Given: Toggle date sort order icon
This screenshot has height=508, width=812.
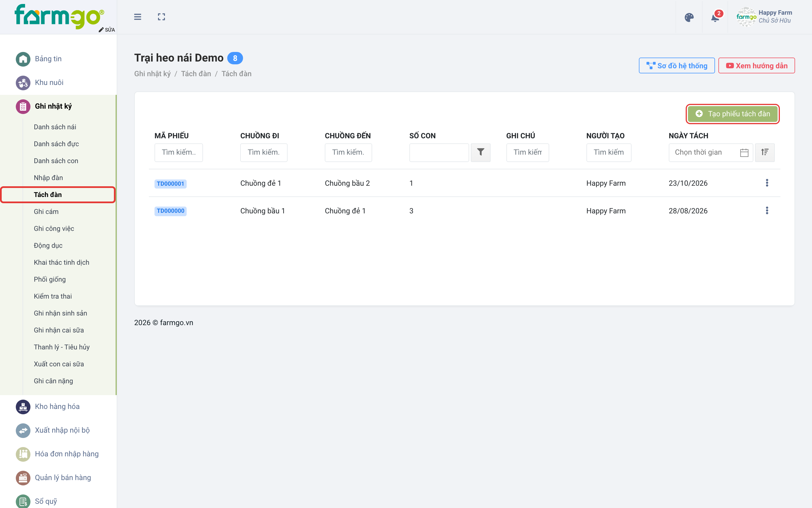Looking at the screenshot, I should 765,152.
